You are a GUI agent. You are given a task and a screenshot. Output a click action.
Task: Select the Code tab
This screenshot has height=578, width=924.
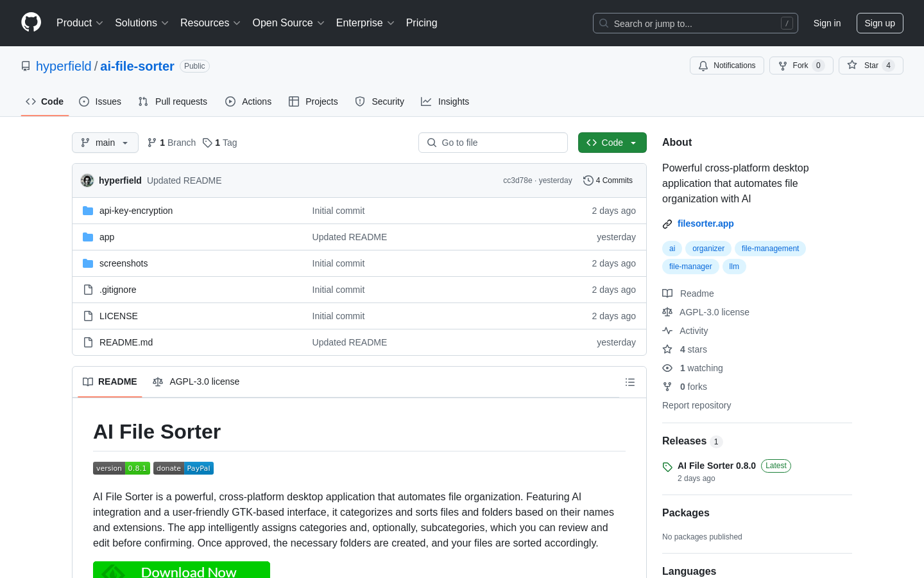45,101
